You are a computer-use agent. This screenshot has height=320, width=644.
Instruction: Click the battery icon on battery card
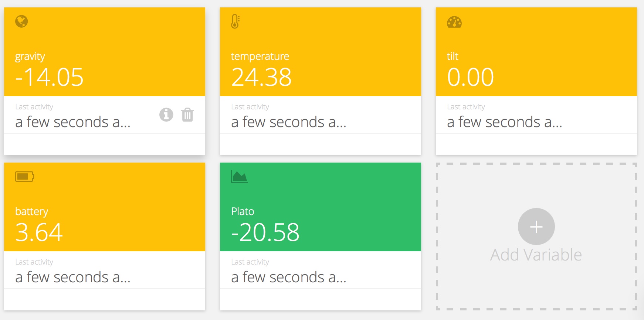click(24, 177)
